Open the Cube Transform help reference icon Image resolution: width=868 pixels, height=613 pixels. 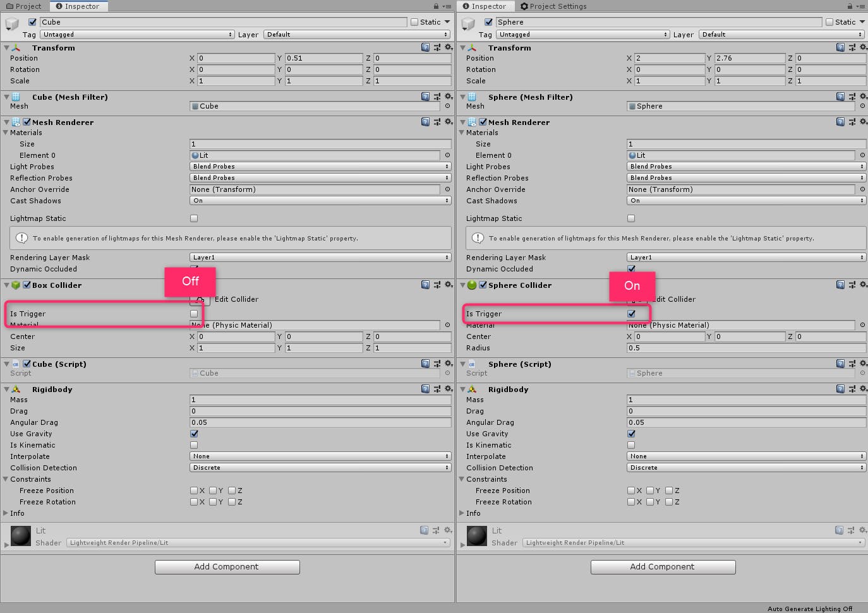pyautogui.click(x=425, y=47)
